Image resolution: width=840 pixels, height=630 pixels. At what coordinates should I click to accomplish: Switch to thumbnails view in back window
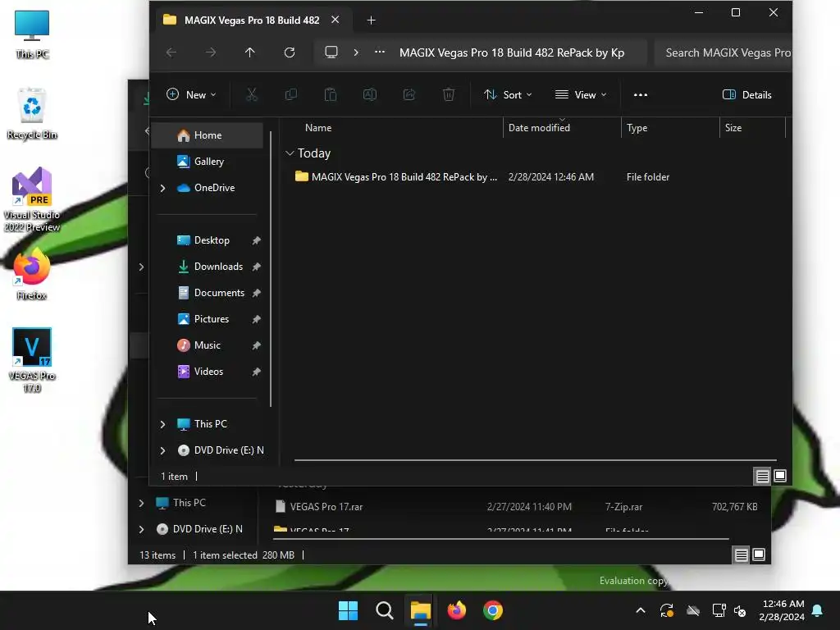[759, 555]
